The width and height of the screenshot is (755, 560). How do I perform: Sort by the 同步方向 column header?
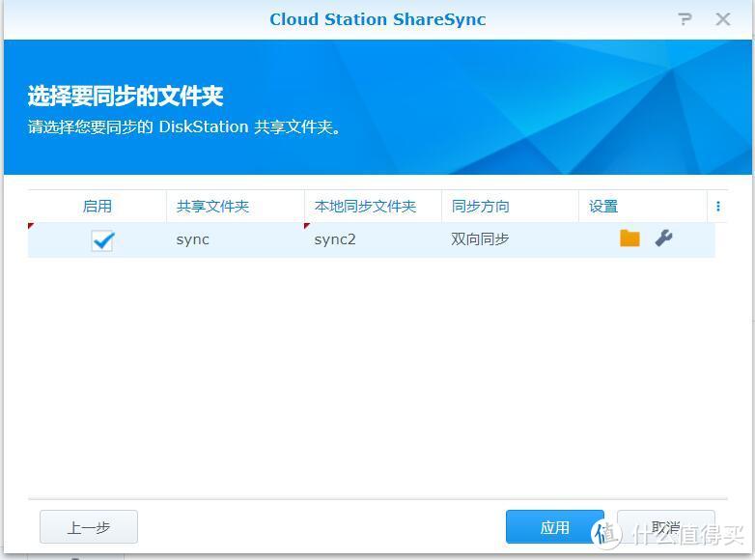coord(510,207)
